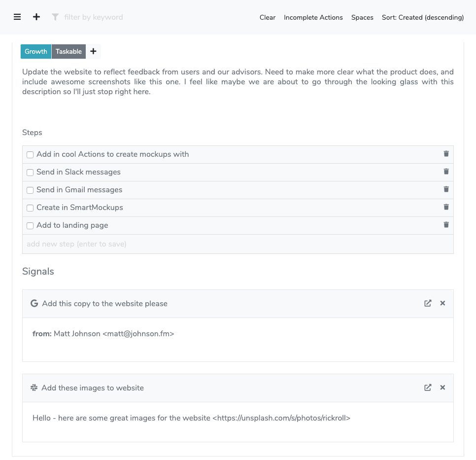Open the Gmail signal in external link

tap(428, 303)
